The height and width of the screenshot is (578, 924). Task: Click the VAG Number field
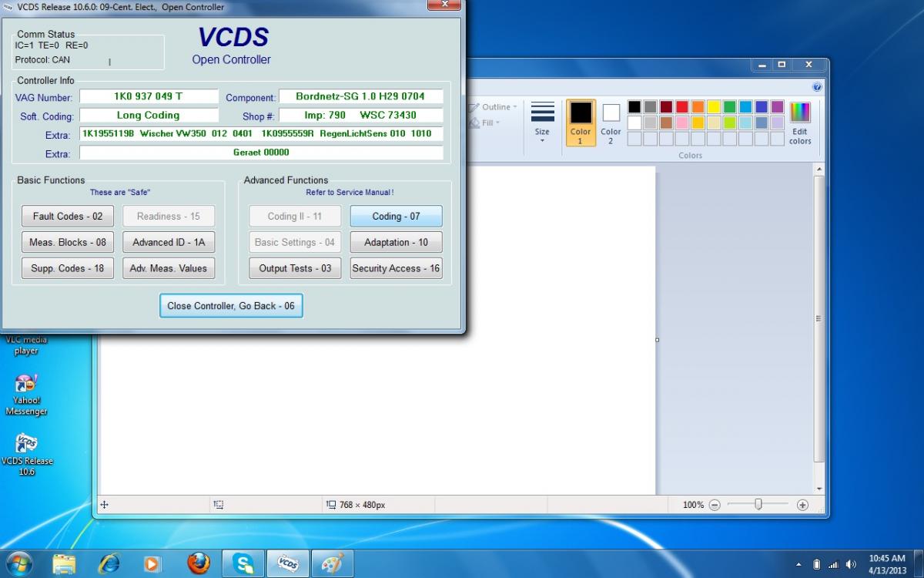click(x=149, y=96)
